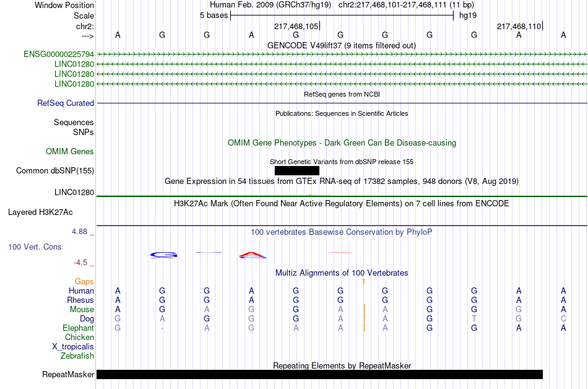Click the -4.5 PhyloP lower scale value

pyautogui.click(x=80, y=263)
